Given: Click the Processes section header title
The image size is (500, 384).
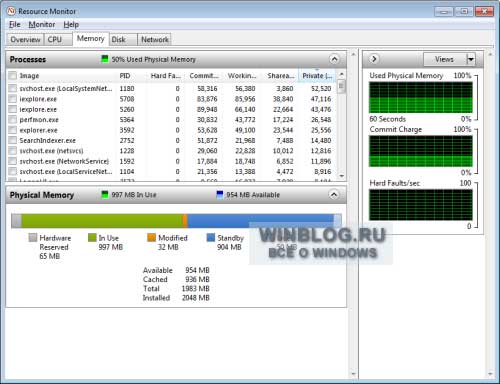Looking at the screenshot, I should pos(28,59).
